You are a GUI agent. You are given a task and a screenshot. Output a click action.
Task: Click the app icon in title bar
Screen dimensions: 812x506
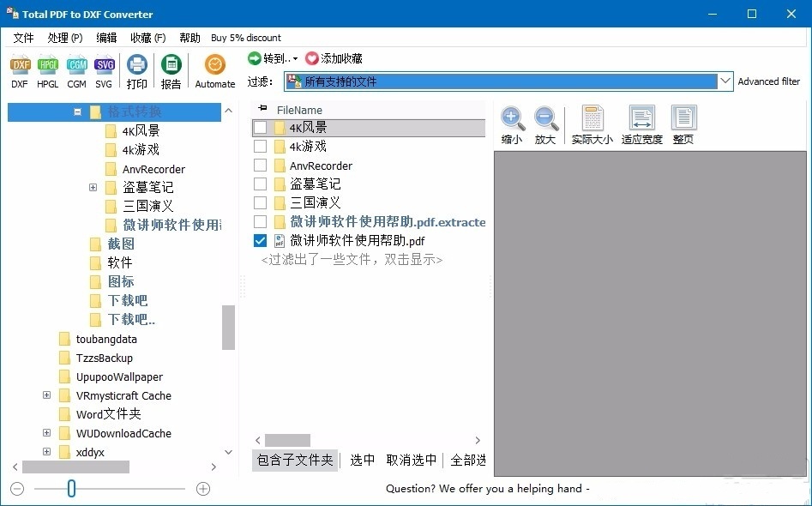[12, 13]
